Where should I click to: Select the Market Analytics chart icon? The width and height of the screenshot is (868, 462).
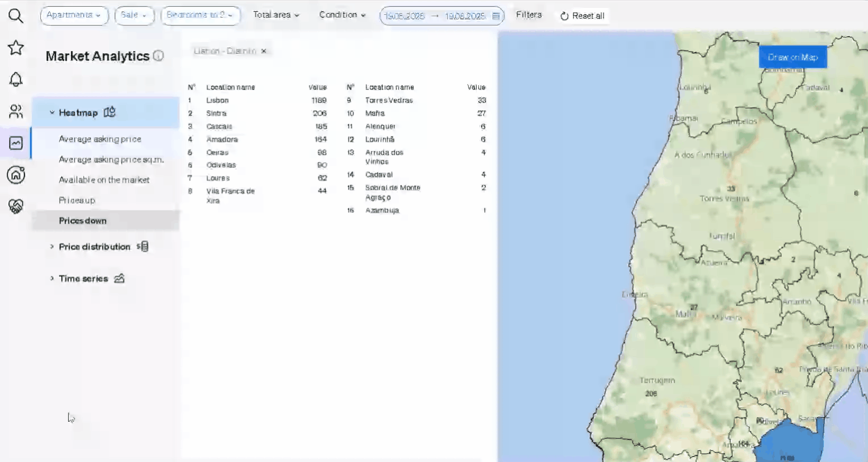coord(16,143)
